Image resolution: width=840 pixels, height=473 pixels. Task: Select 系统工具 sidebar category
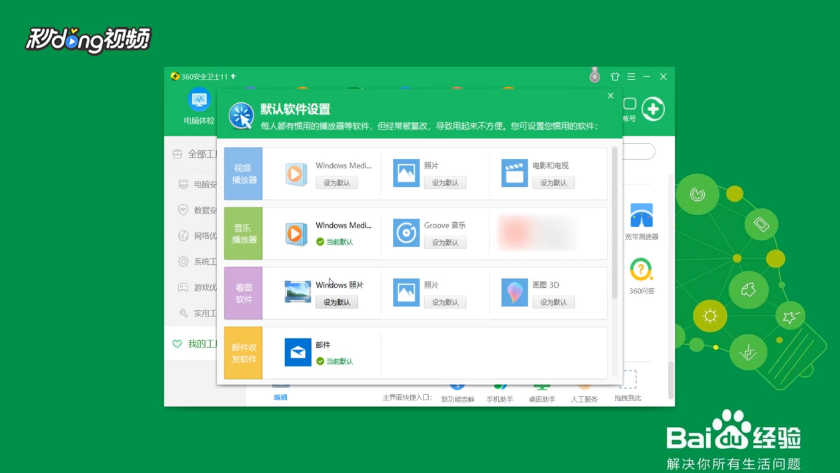(197, 261)
